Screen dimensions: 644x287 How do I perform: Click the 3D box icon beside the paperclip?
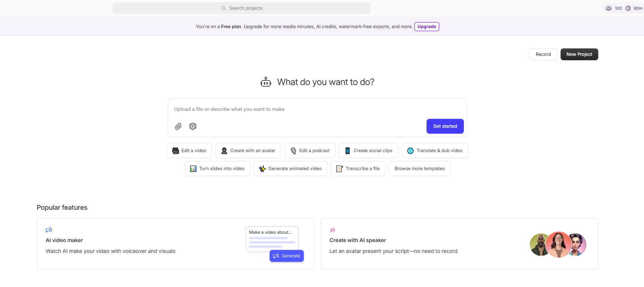193,126
